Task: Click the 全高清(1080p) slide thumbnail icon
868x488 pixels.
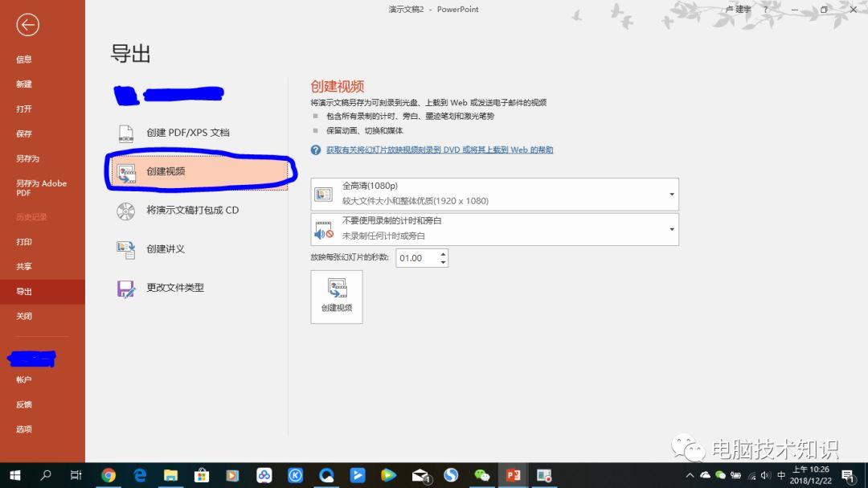Action: pyautogui.click(x=323, y=195)
